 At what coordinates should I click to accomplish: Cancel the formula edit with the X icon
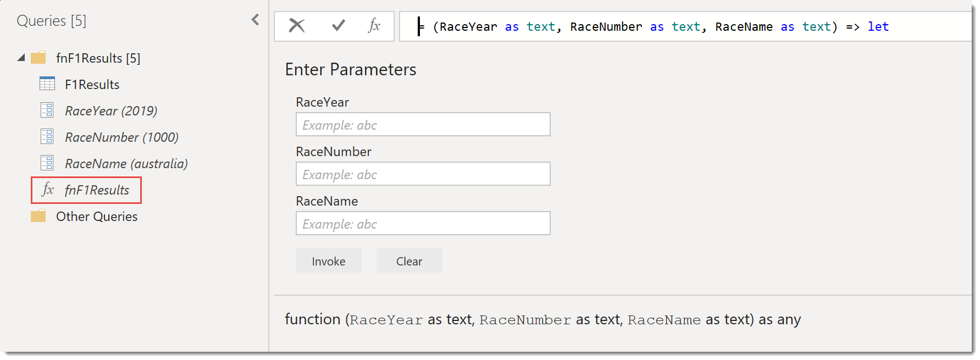(x=297, y=26)
